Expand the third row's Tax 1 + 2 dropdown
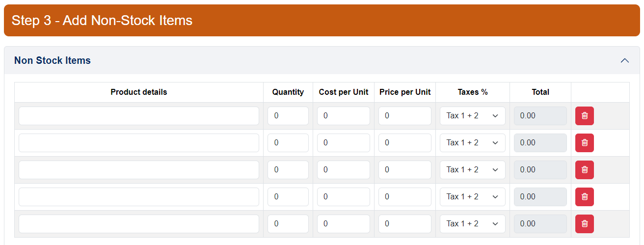This screenshot has height=245, width=644. point(472,170)
